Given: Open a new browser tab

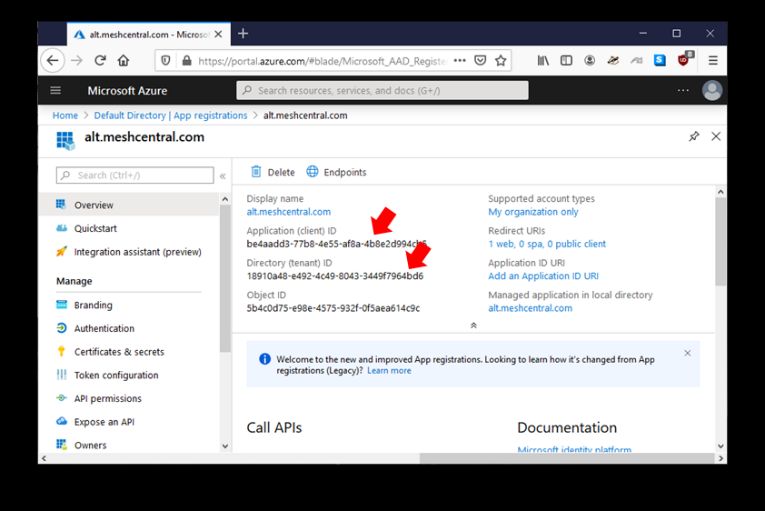Looking at the screenshot, I should click(243, 34).
